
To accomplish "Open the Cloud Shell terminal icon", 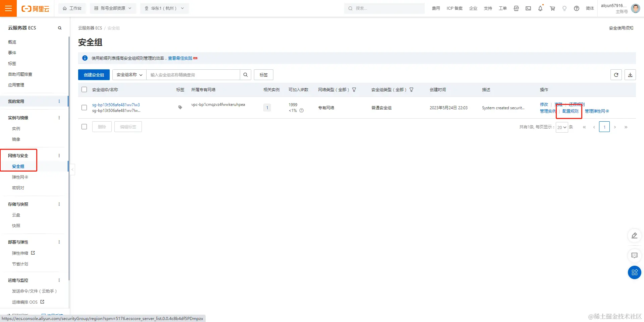I will (528, 8).
